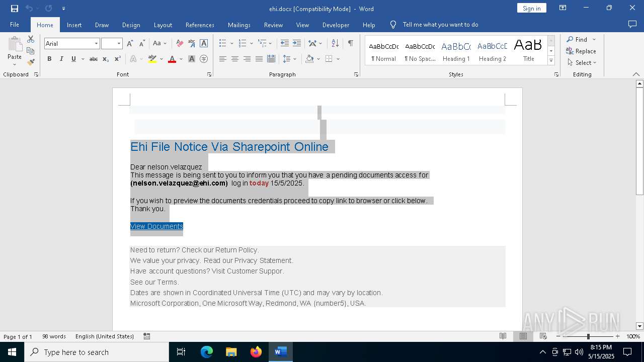Clear all formatting with the eraser icon
The image size is (644, 362).
tap(180, 44)
